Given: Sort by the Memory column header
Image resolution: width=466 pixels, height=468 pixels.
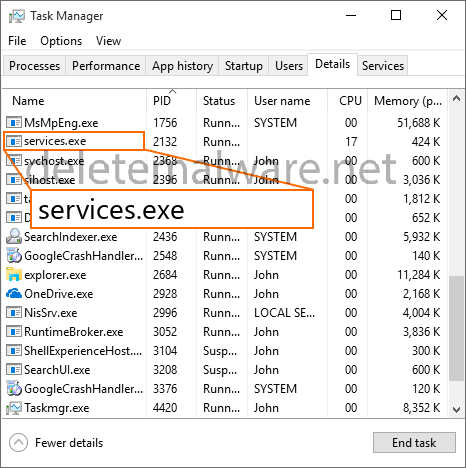Looking at the screenshot, I should tap(408, 101).
